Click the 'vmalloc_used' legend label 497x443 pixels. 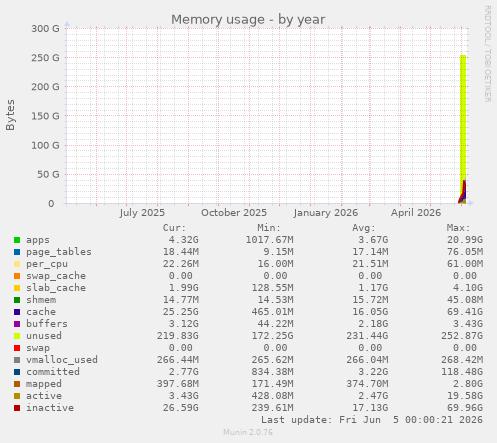[62, 360]
